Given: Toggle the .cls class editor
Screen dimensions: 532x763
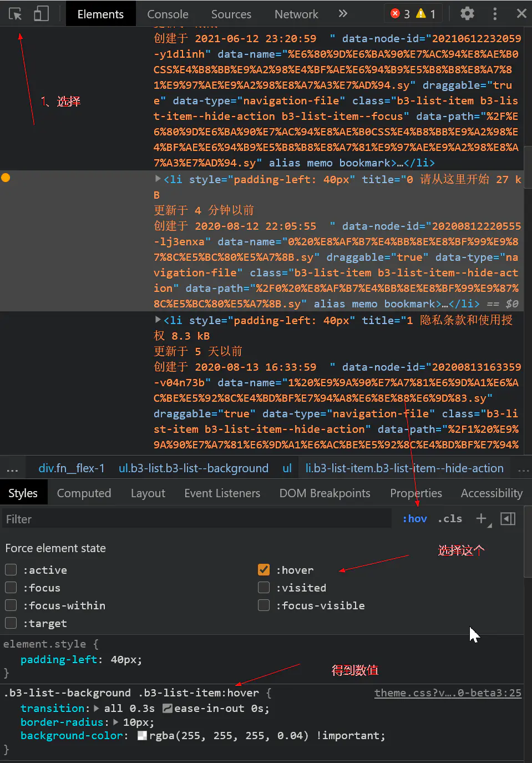Looking at the screenshot, I should point(449,519).
